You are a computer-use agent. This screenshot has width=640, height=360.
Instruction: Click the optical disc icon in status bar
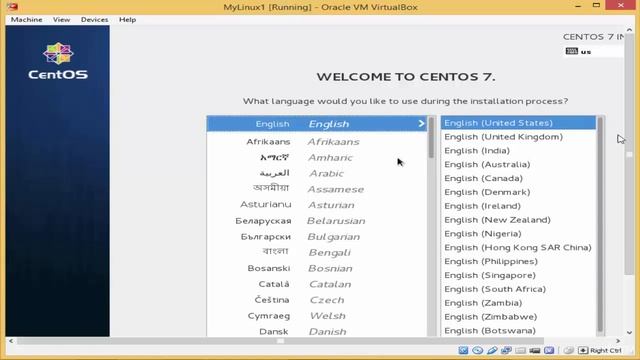tap(478, 350)
